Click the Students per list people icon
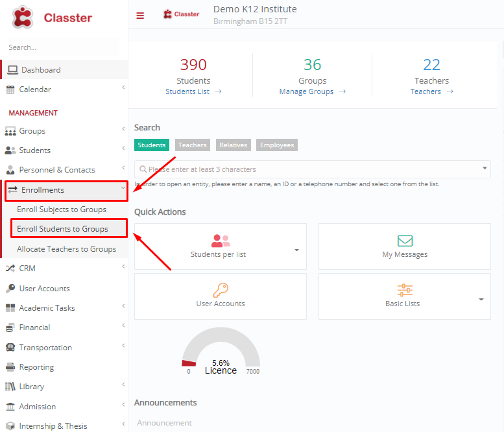 click(x=221, y=241)
